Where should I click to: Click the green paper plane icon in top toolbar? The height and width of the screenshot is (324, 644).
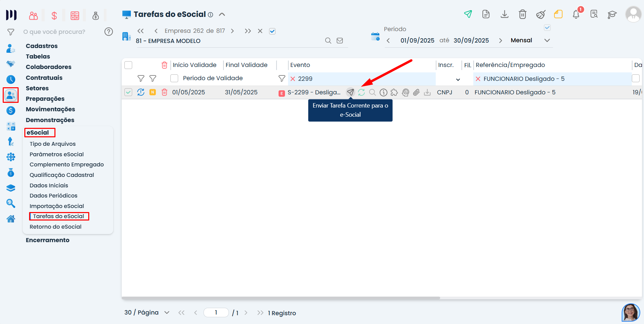tap(468, 14)
